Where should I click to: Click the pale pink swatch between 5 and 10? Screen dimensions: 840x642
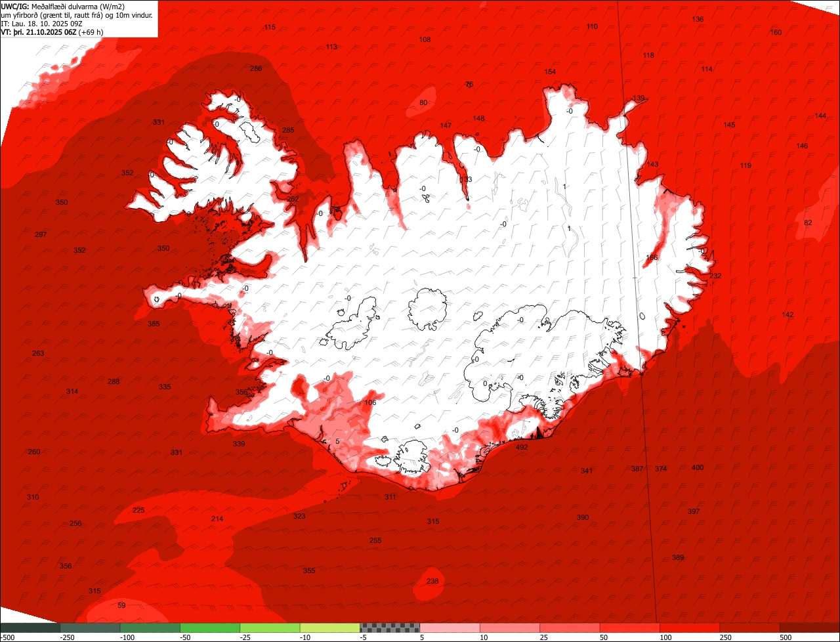pyautogui.click(x=450, y=628)
